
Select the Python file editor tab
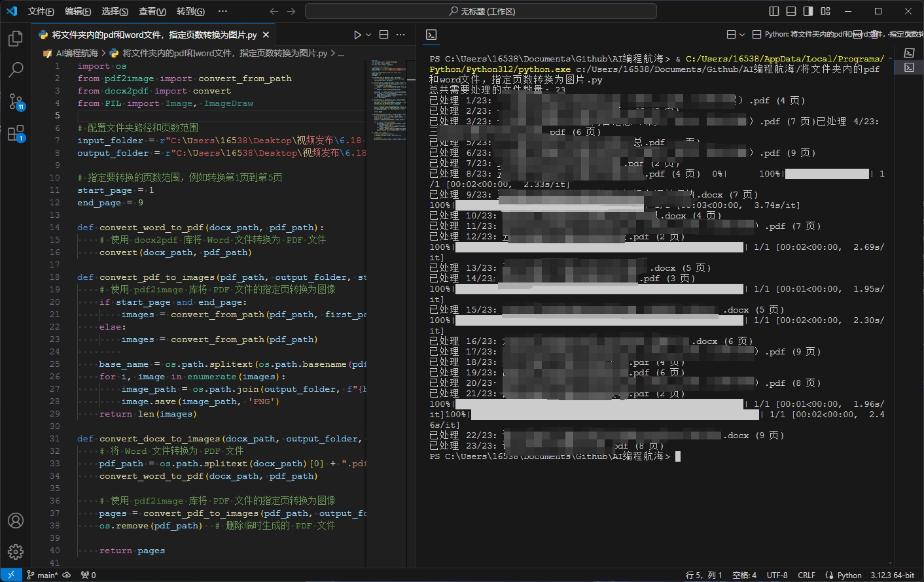click(154, 35)
